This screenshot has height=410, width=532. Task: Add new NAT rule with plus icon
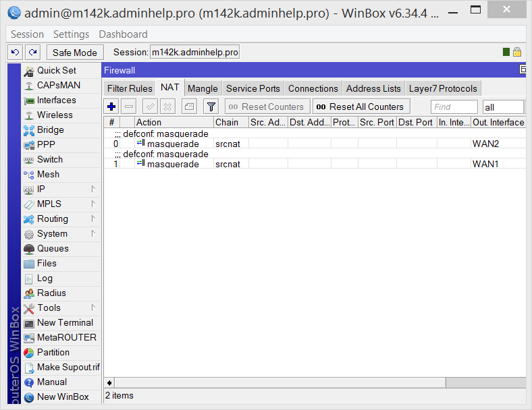111,107
